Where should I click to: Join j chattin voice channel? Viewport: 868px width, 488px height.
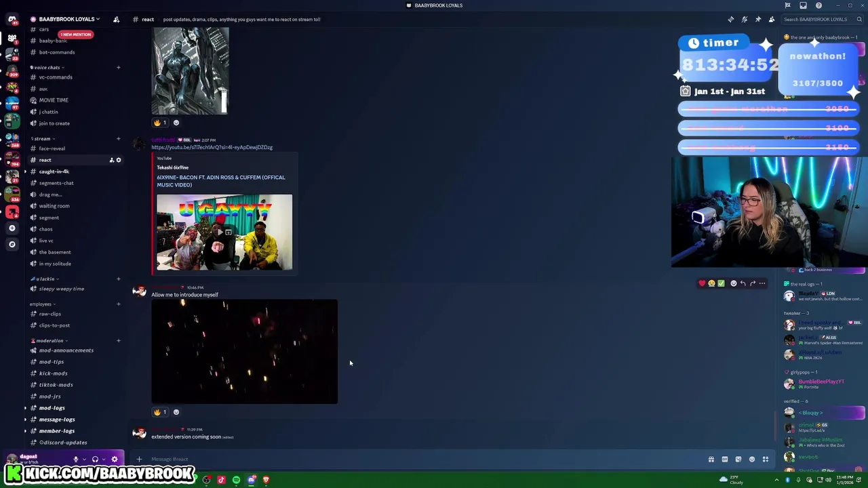48,112
